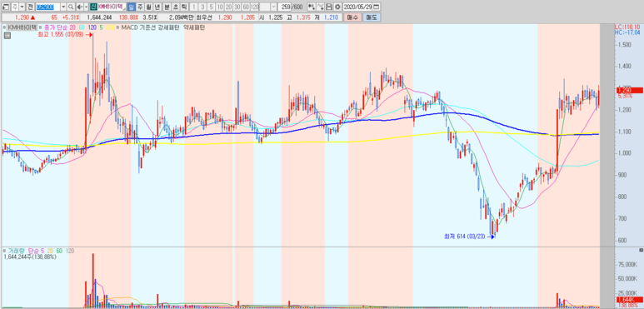Click the window layout icon at toolbar start

click(5, 7)
